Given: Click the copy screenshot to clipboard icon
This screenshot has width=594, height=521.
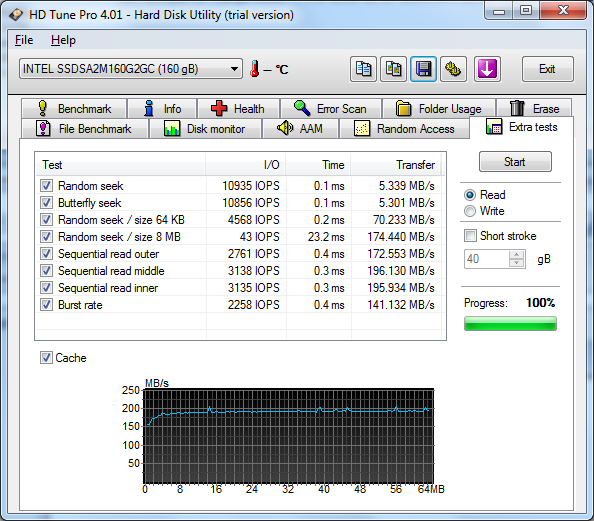Looking at the screenshot, I should point(393,69).
